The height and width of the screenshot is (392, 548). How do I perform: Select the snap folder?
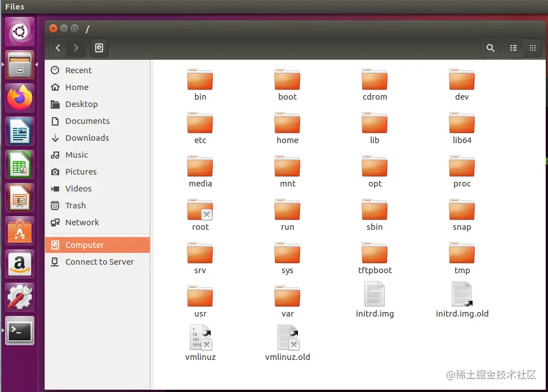(x=462, y=215)
